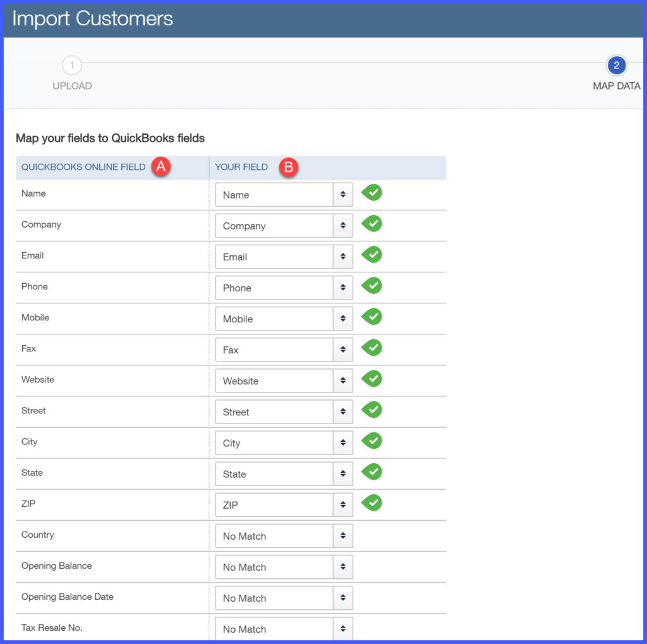Click the UPLOAD step label
This screenshot has height=644, width=647.
[x=72, y=86]
